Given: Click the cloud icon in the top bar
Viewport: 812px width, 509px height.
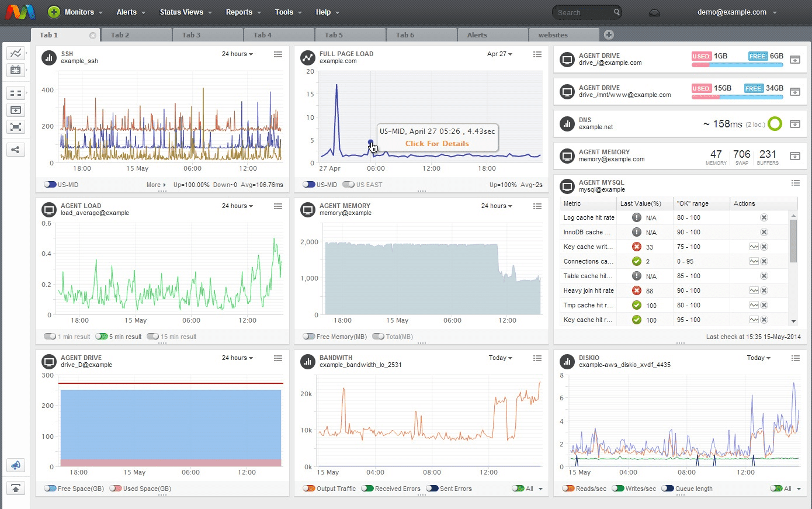Looking at the screenshot, I should [x=654, y=12].
